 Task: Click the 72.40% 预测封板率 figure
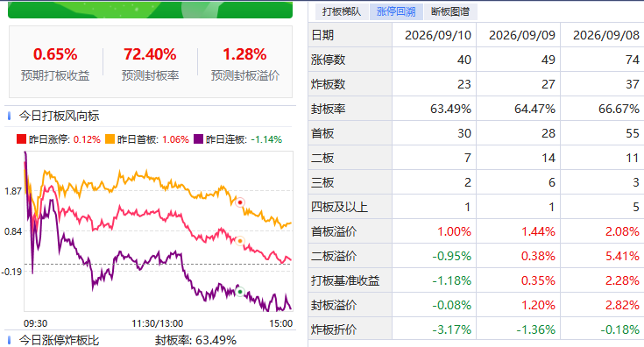pos(150,54)
